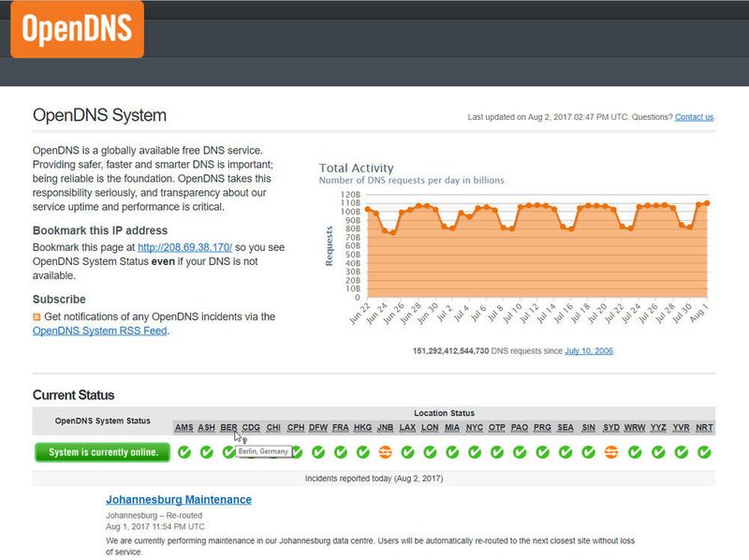Click the CHI location code
Viewport: 749px width, 560px height.
tap(273, 428)
